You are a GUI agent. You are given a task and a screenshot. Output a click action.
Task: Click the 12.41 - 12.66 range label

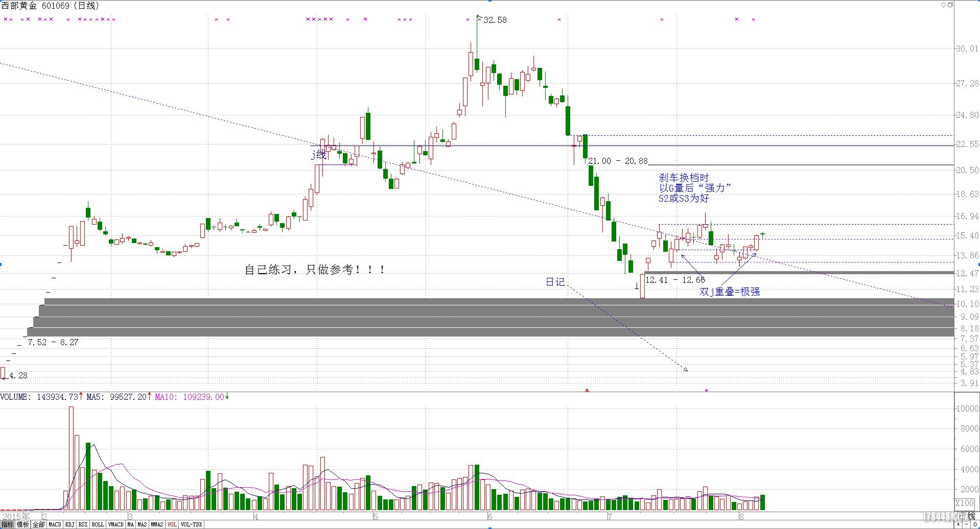(675, 280)
